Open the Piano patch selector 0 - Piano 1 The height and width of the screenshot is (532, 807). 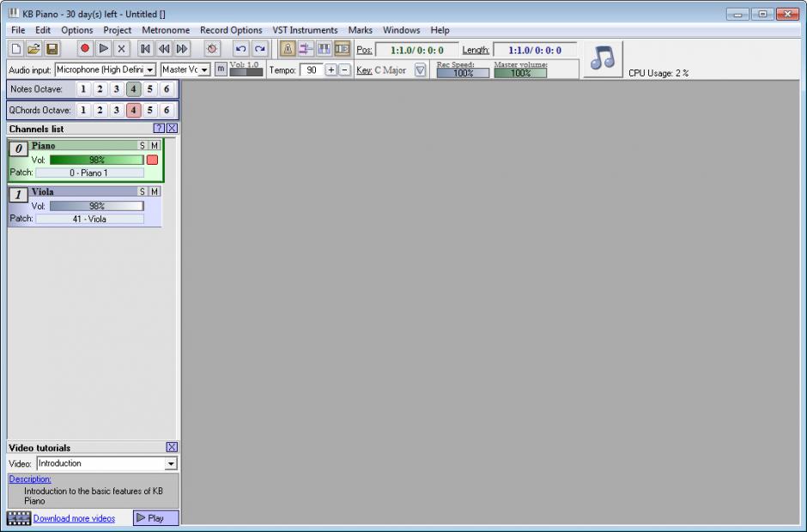[x=89, y=172]
